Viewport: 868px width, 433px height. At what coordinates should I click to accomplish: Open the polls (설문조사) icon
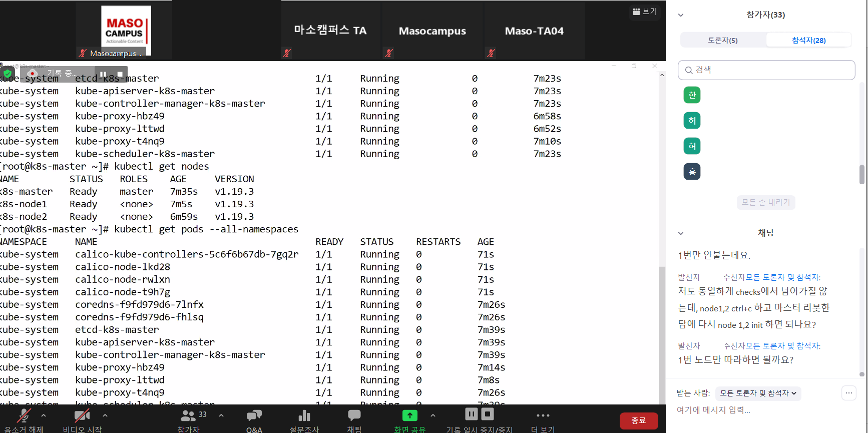tap(304, 416)
